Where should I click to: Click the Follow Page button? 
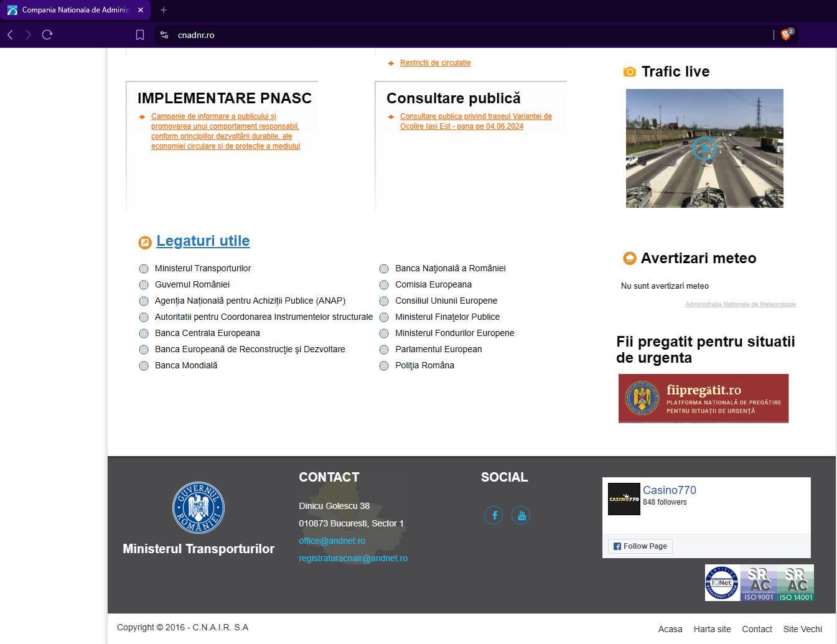(x=640, y=546)
